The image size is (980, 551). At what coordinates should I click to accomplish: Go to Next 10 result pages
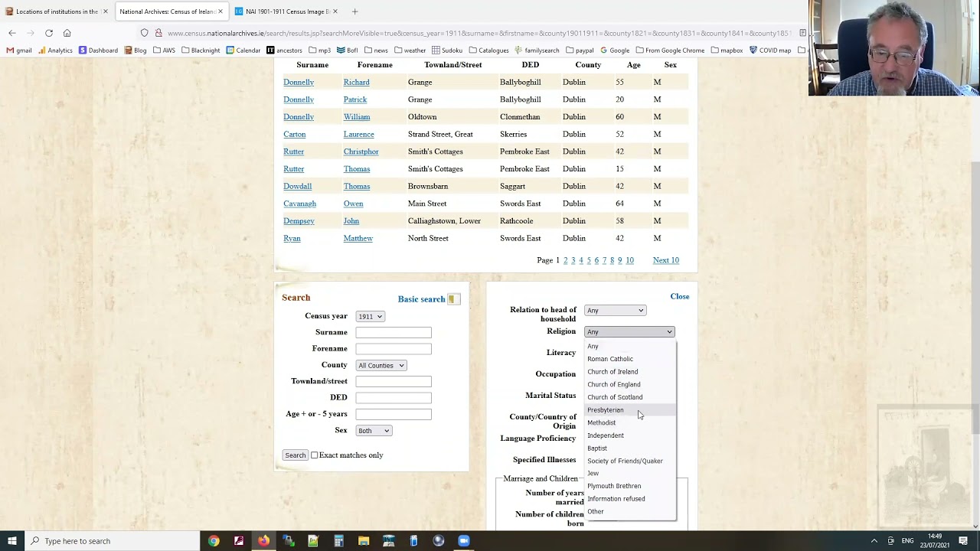666,260
